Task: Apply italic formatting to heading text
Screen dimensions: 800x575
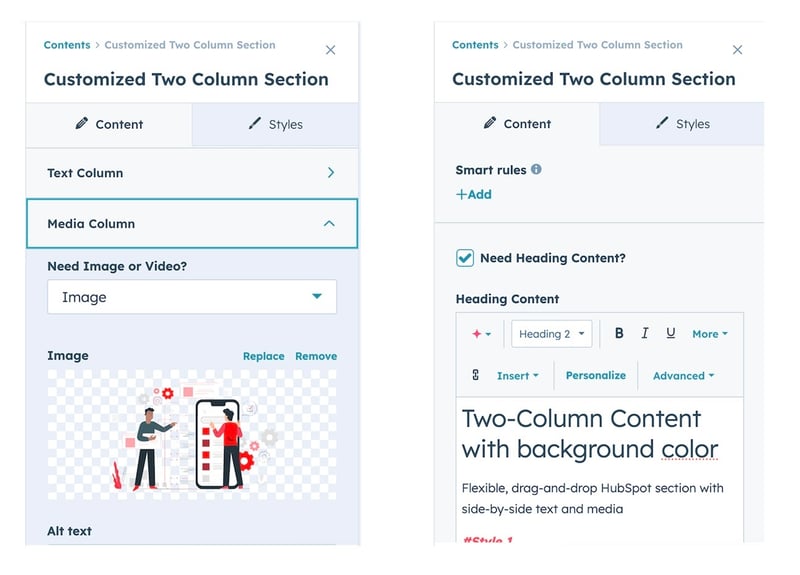Action: (x=645, y=333)
